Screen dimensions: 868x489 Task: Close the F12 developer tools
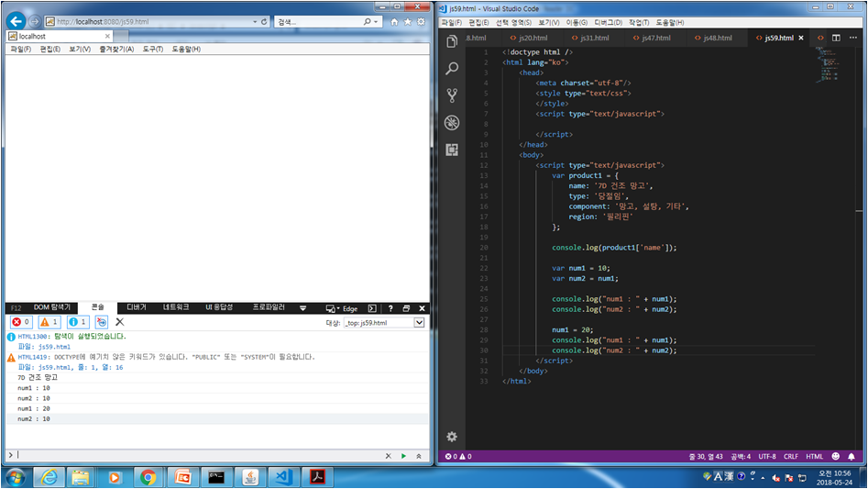422,308
